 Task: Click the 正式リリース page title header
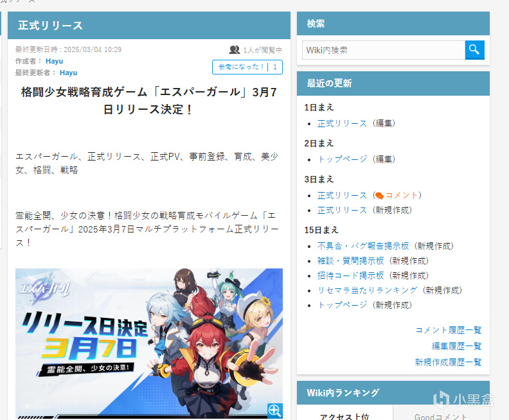coord(149,25)
